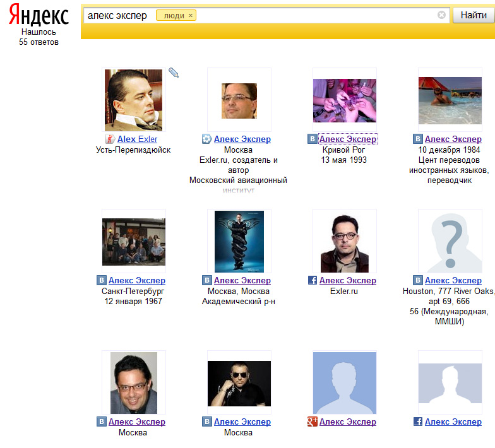The image size is (495, 448).
Task: Remove the "люди" filter tag
Action: (191, 15)
